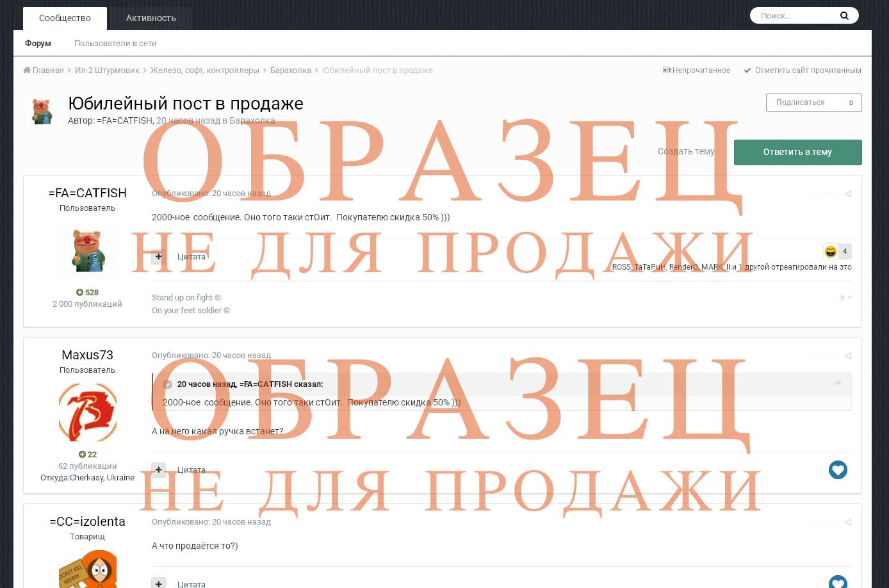
Task: Click the Подписаться follow button
Action: click(813, 102)
